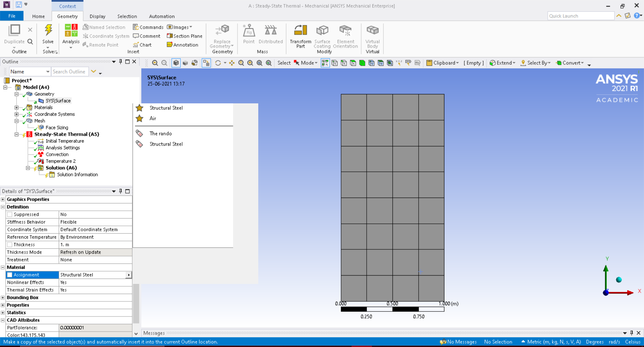Viewport: 644px width, 347px height.
Task: Switch to the Display tab
Action: pyautogui.click(x=97, y=16)
